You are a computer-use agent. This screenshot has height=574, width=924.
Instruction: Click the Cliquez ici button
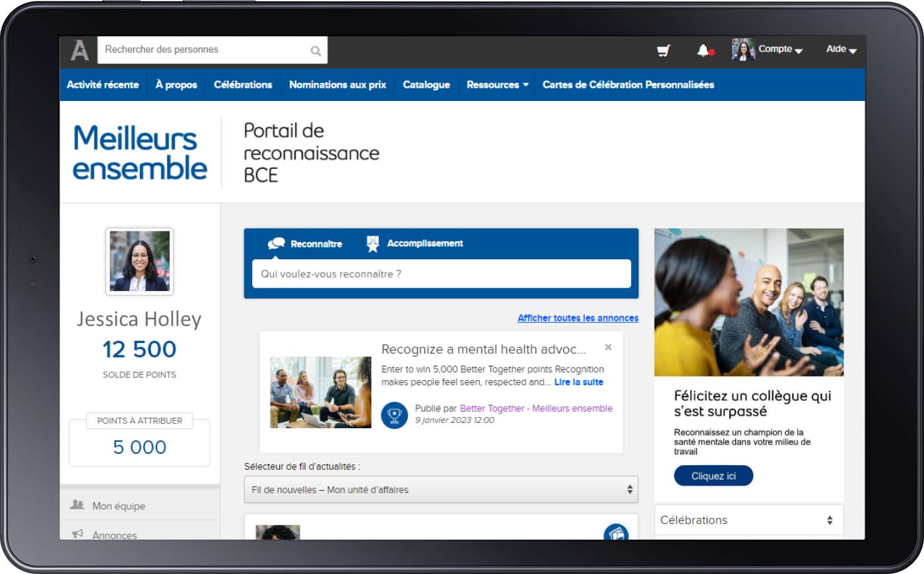point(713,476)
